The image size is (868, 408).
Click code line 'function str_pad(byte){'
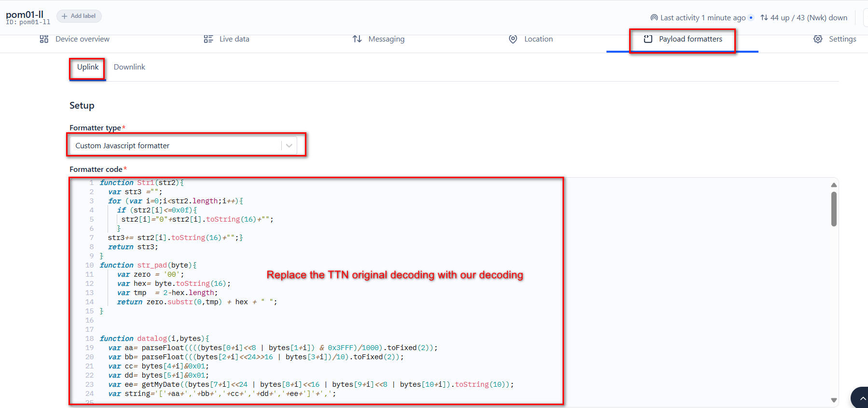(148, 265)
